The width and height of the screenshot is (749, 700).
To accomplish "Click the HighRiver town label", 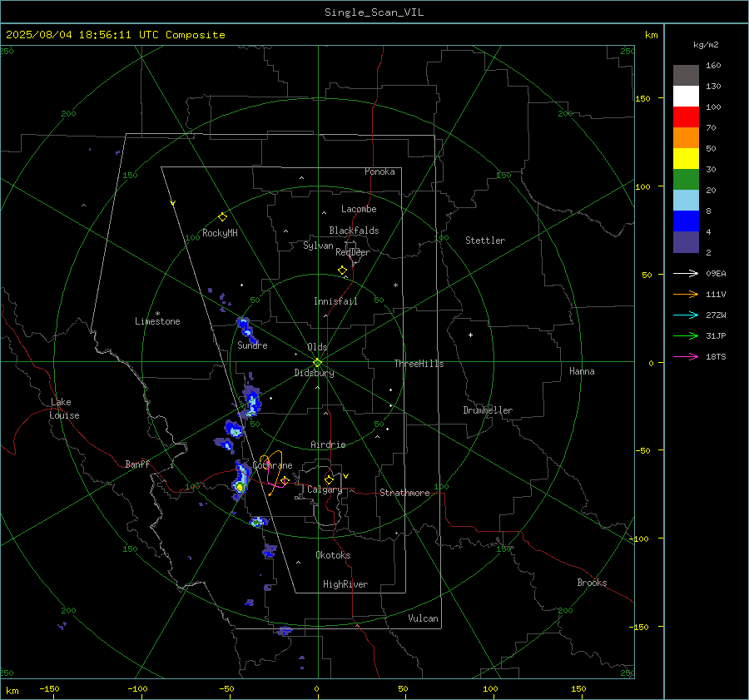I will pos(345,584).
